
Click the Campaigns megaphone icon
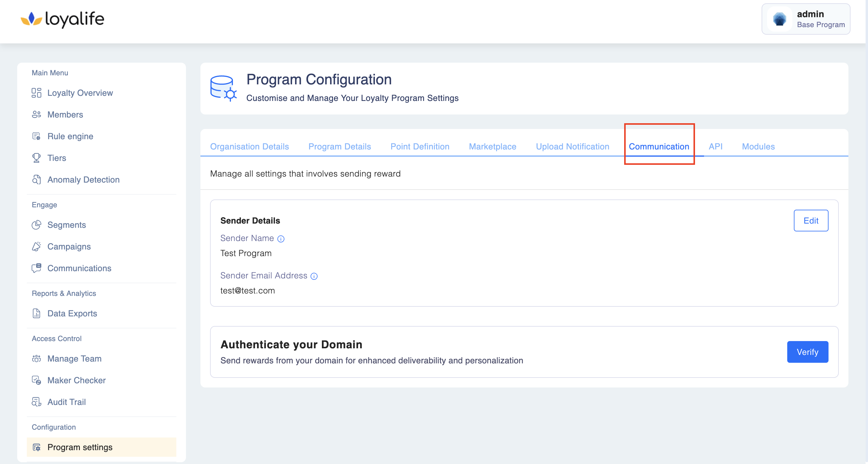pyautogui.click(x=36, y=246)
